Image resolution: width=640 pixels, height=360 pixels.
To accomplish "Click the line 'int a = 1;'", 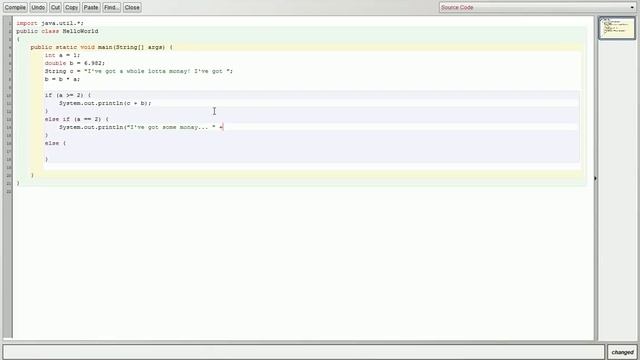I will [62, 55].
